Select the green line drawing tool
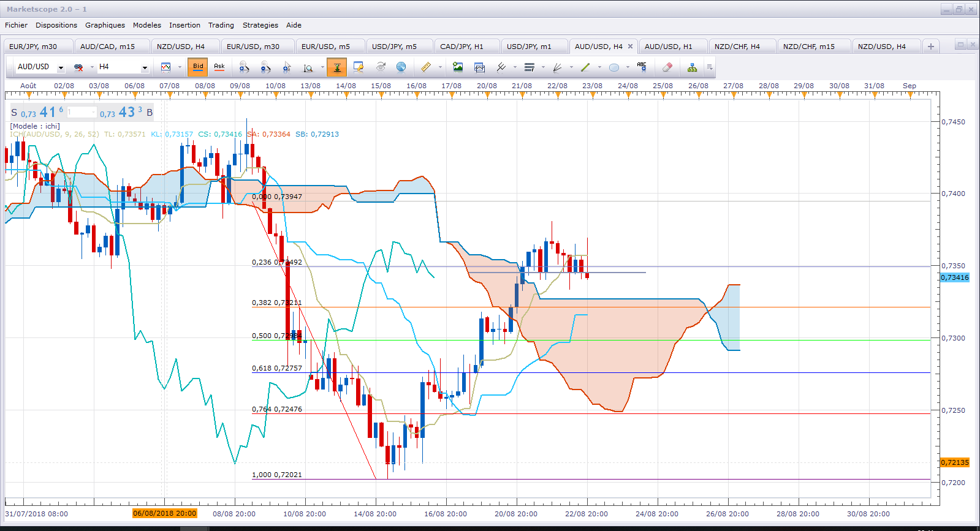The height and width of the screenshot is (531, 980). [x=585, y=67]
